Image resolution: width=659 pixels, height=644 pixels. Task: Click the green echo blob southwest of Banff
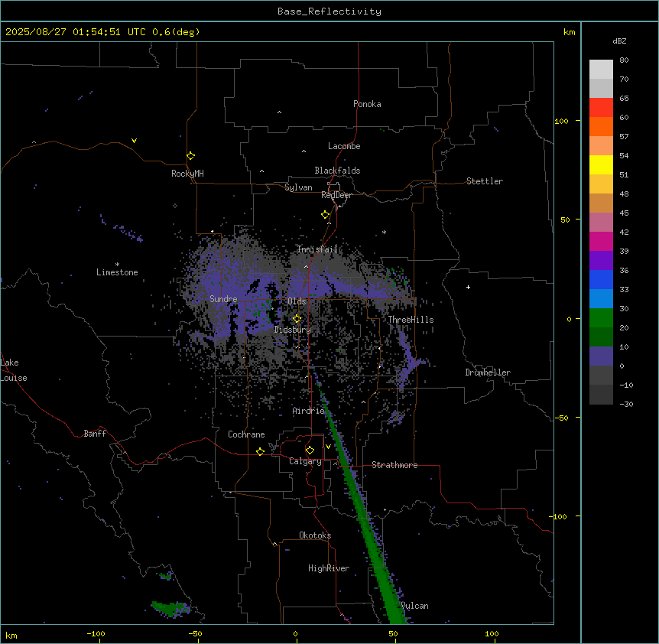(x=170, y=608)
